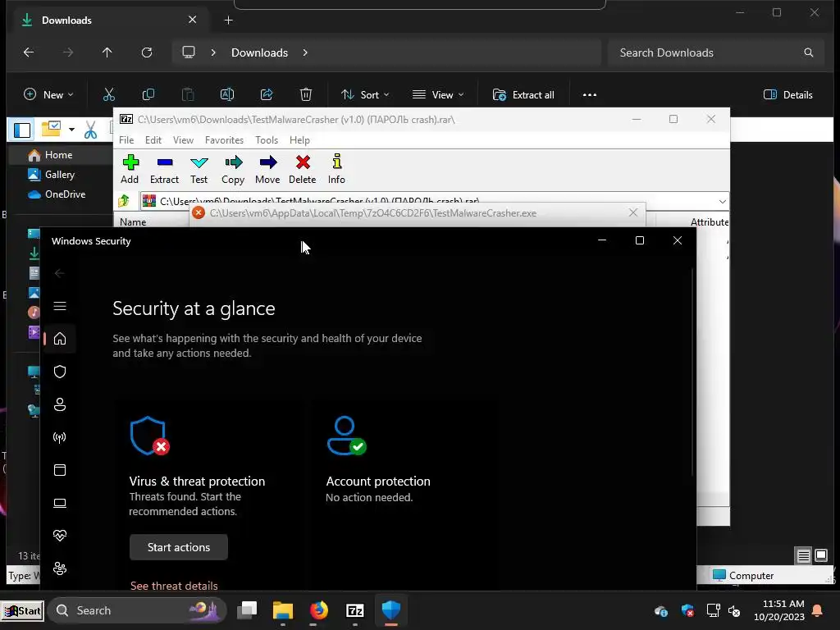Screen dimensions: 840x630
Task: Open New dropdown in Explorer
Action: (x=48, y=95)
